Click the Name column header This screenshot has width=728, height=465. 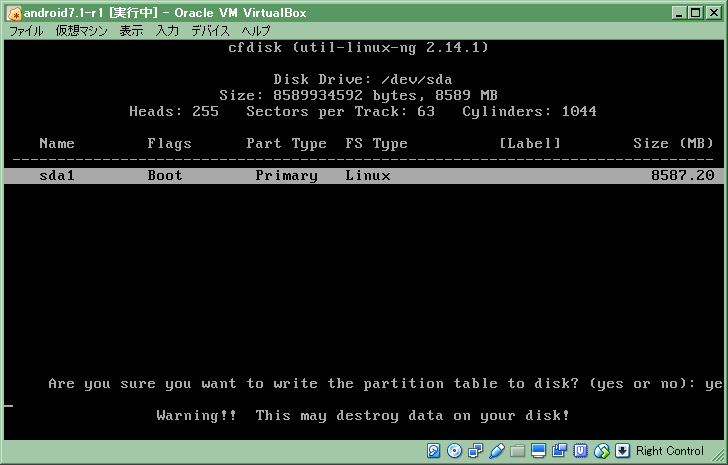click(57, 143)
